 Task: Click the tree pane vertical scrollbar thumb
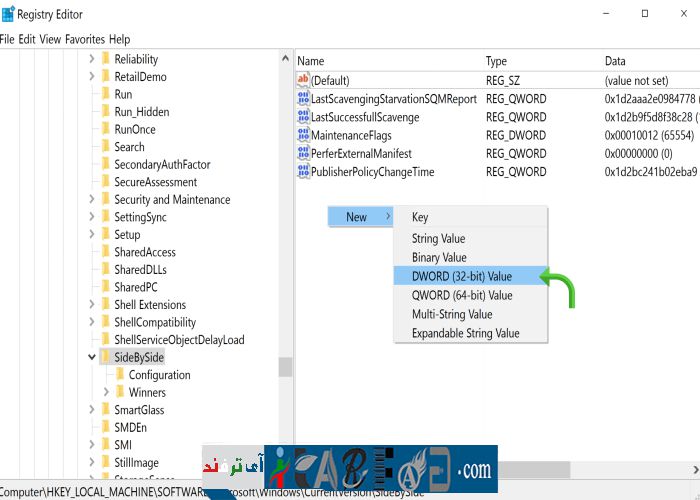coord(285,367)
